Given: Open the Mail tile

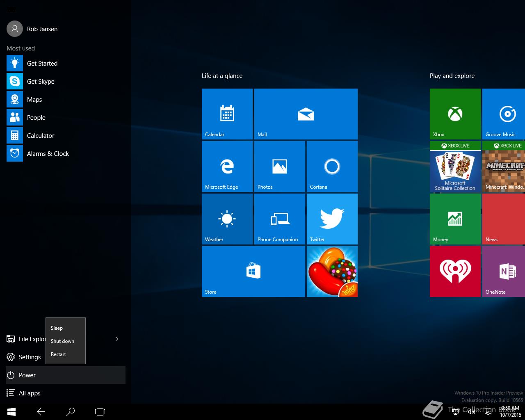Looking at the screenshot, I should point(306,114).
